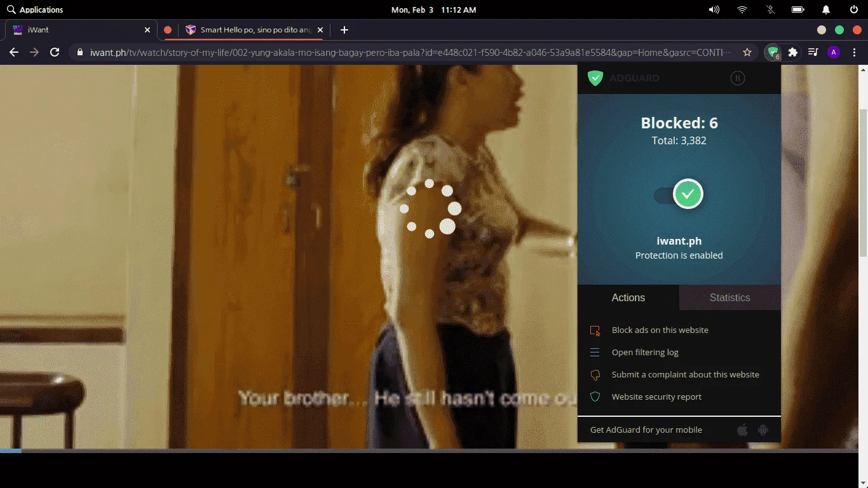Image resolution: width=868 pixels, height=488 pixels.
Task: Open the notifications bell
Action: (x=826, y=10)
